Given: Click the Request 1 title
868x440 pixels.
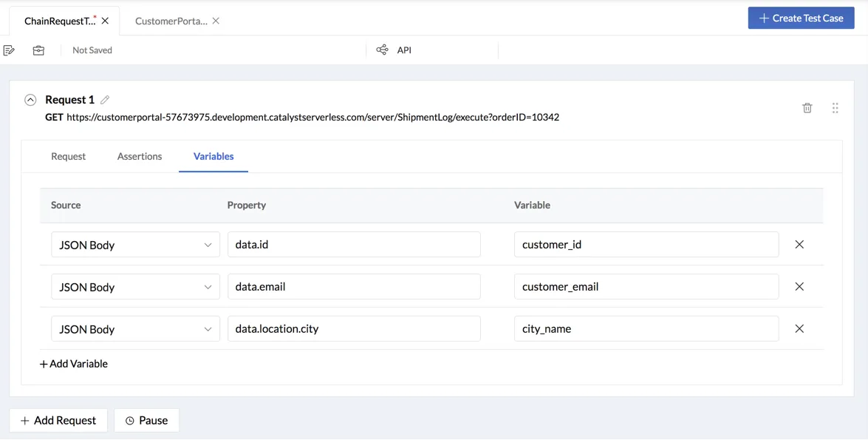Looking at the screenshot, I should coord(69,100).
